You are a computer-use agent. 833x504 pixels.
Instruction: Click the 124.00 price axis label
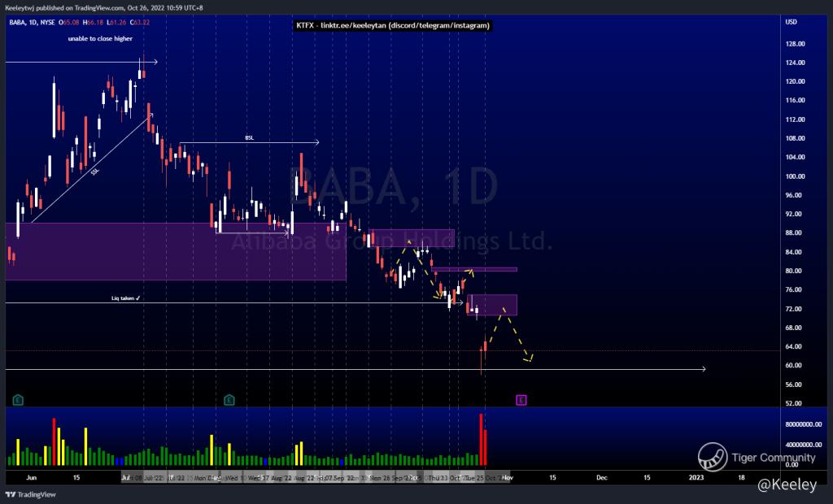(x=796, y=63)
